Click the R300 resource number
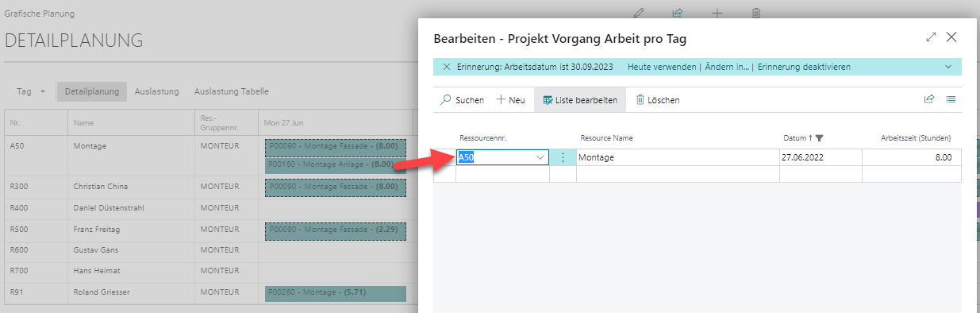Viewport: 980px width, 313px height. point(18,187)
